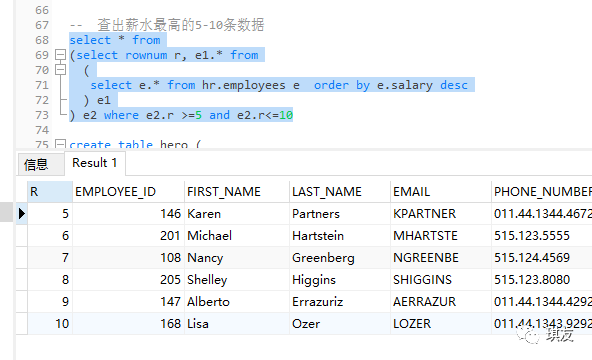Select cell with first name Lisa
Viewport: 592px width, 360px height.
tap(237, 323)
